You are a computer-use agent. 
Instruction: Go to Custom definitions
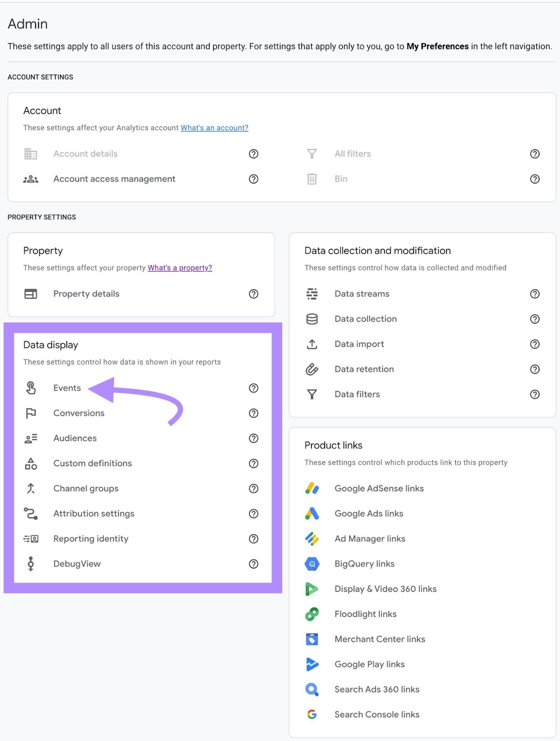click(x=93, y=463)
